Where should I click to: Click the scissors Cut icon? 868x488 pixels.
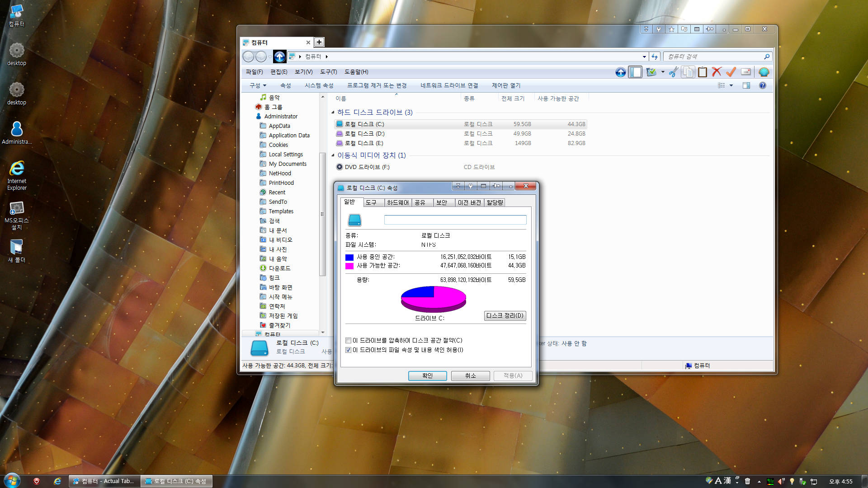point(674,72)
